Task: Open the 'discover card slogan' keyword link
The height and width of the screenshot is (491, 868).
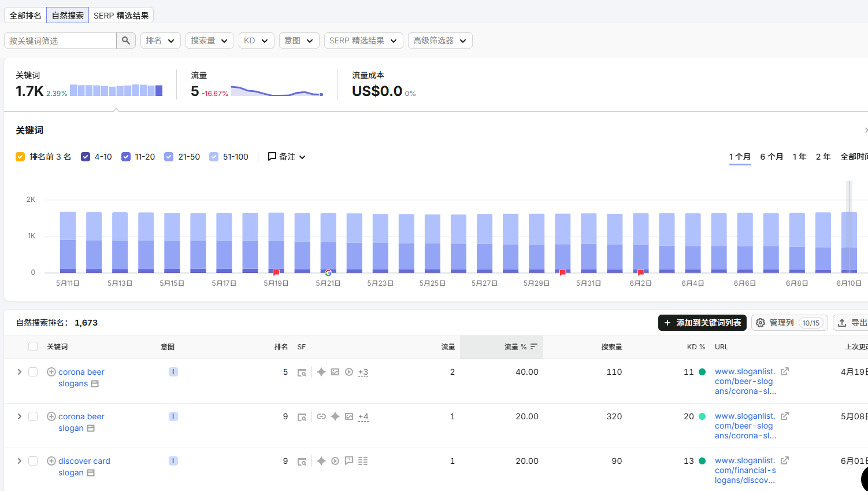Action: (84, 467)
